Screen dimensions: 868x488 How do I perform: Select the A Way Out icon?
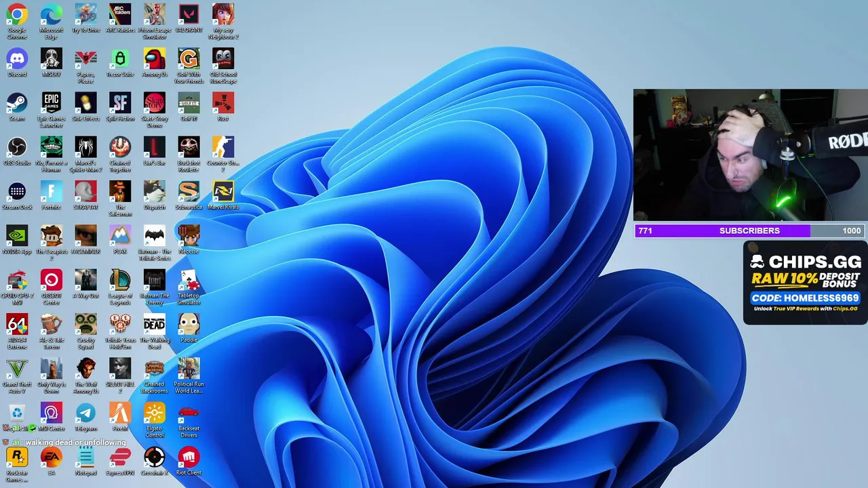[x=85, y=280]
